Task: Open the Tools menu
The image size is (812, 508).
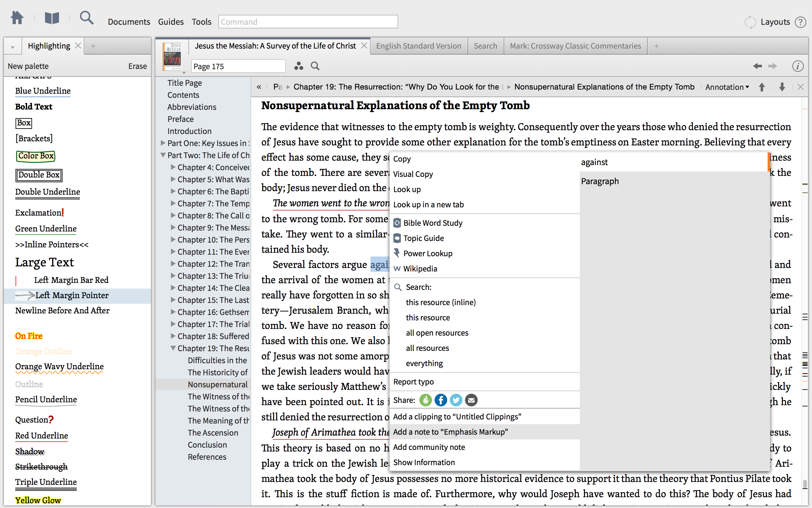Action: click(201, 22)
